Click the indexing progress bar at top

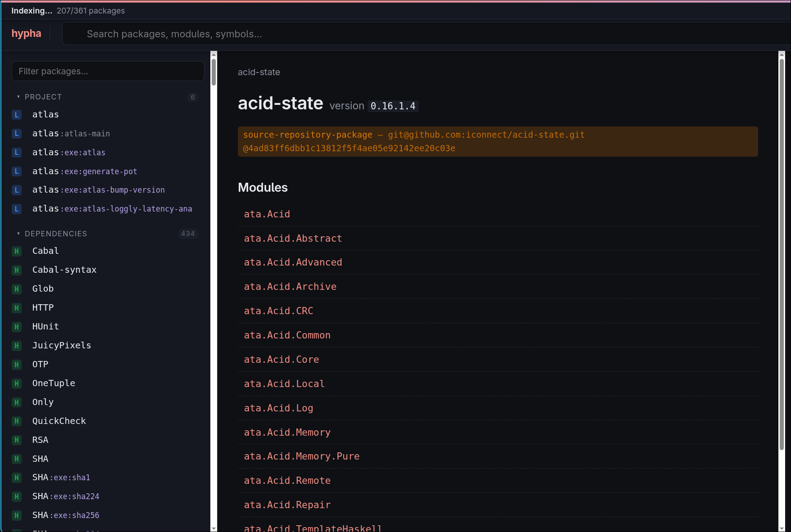tap(395, 1)
